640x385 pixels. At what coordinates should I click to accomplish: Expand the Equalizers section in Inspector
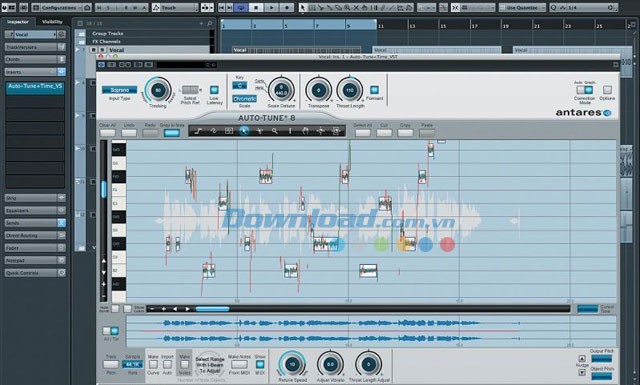35,211
